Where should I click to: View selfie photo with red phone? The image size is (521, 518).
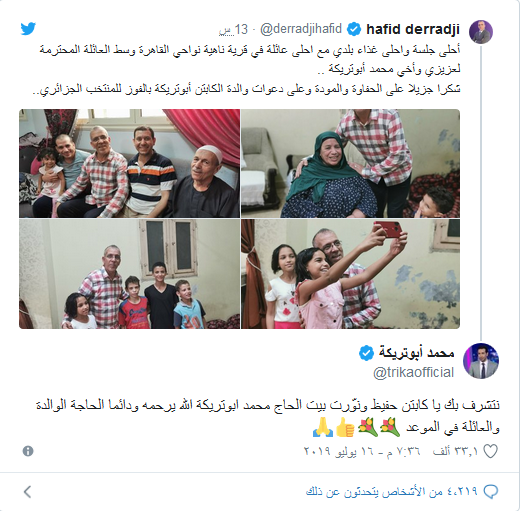click(350, 274)
